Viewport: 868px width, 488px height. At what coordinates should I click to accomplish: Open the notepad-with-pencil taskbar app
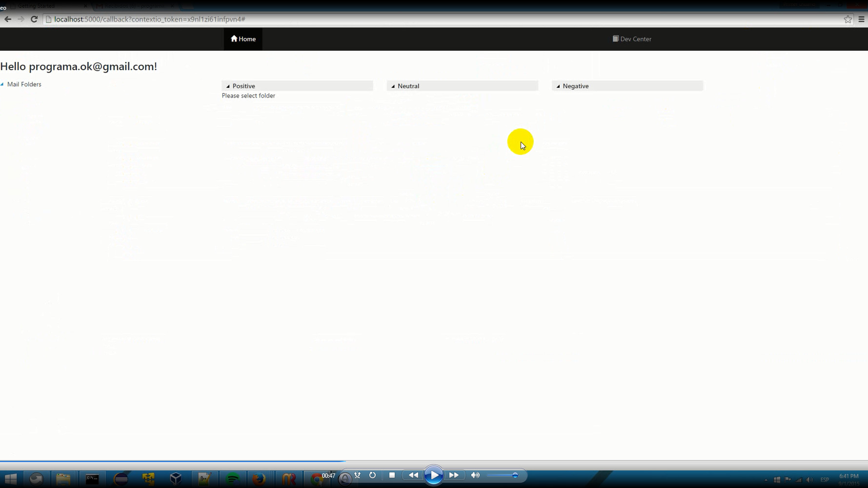tap(204, 479)
